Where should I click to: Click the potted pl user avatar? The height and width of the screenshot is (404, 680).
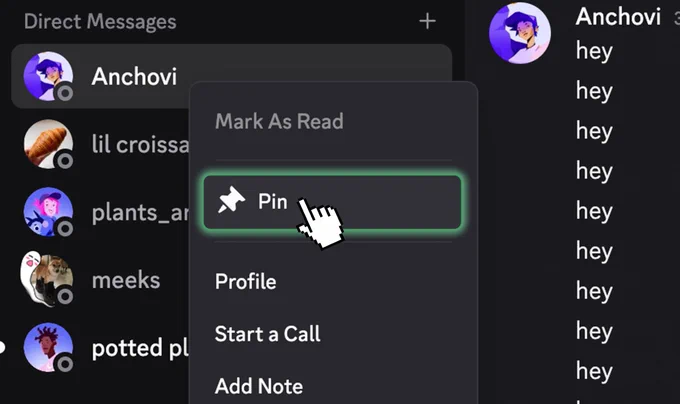coord(48,347)
